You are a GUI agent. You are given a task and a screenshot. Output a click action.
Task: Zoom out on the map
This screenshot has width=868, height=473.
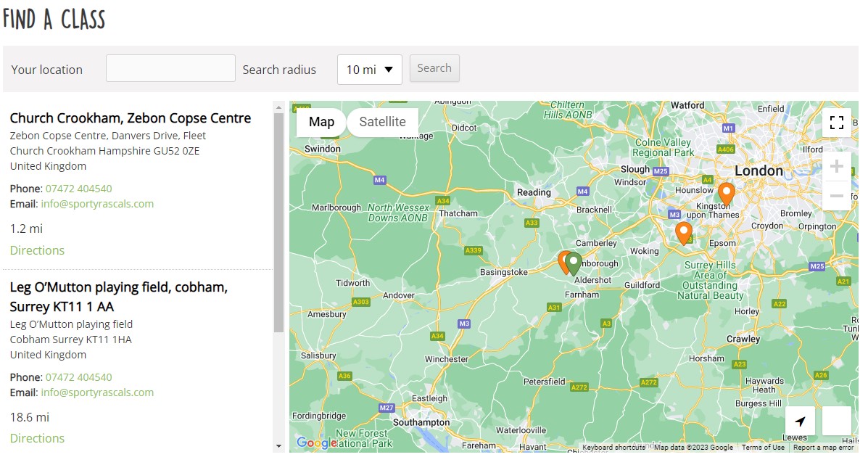coord(836,196)
